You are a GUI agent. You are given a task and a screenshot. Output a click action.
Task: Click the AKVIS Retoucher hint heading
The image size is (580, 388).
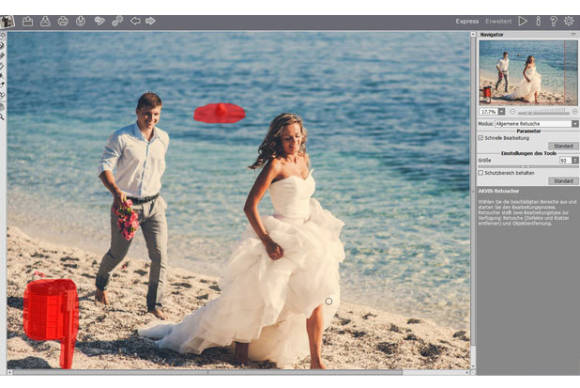click(499, 191)
